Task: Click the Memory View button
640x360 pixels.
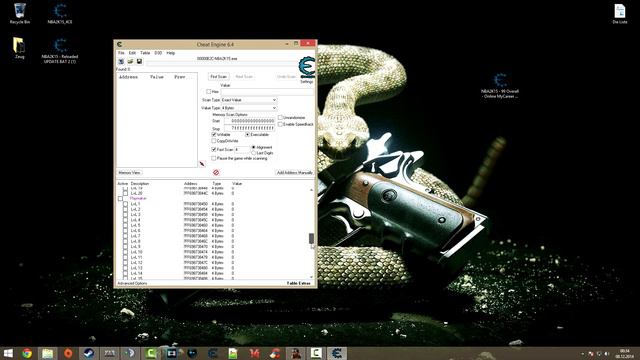Action: [129, 173]
